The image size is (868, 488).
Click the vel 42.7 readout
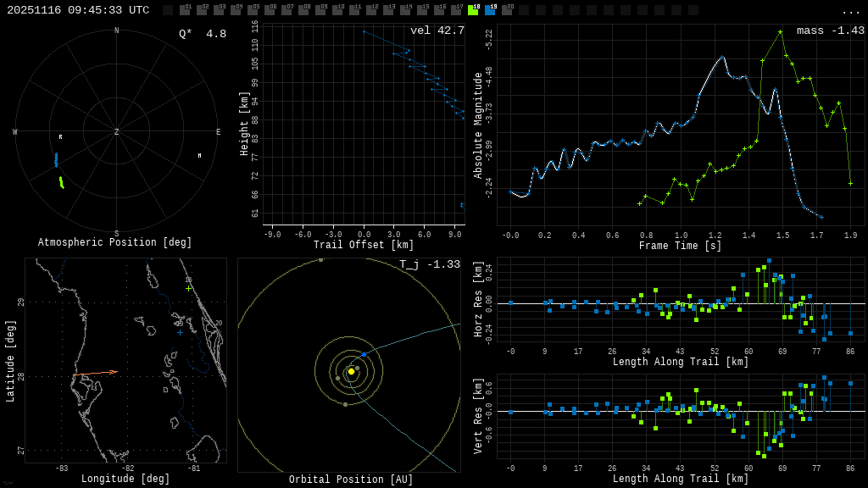pyautogui.click(x=437, y=30)
